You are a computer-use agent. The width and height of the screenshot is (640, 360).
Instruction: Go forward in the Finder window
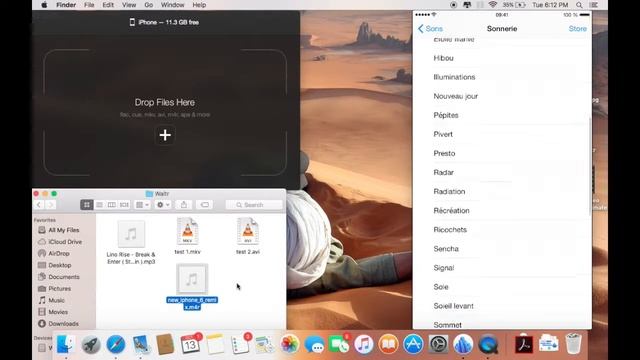pos(50,204)
